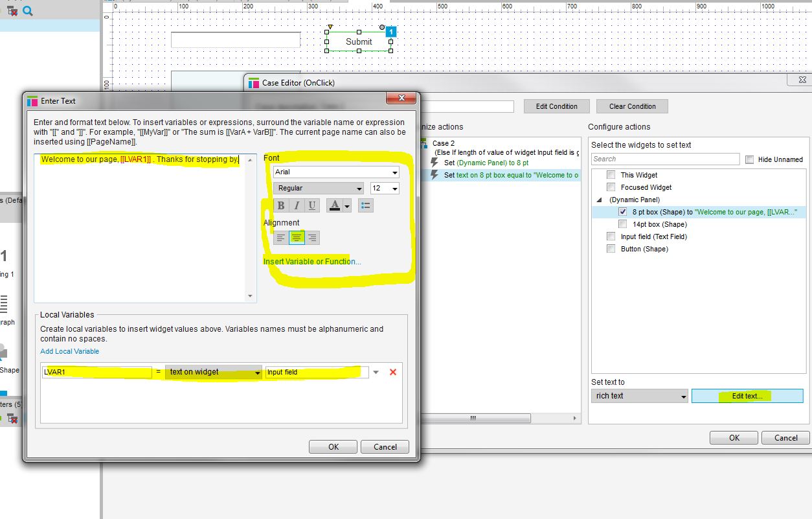
Task: Align text center
Action: tap(297, 238)
